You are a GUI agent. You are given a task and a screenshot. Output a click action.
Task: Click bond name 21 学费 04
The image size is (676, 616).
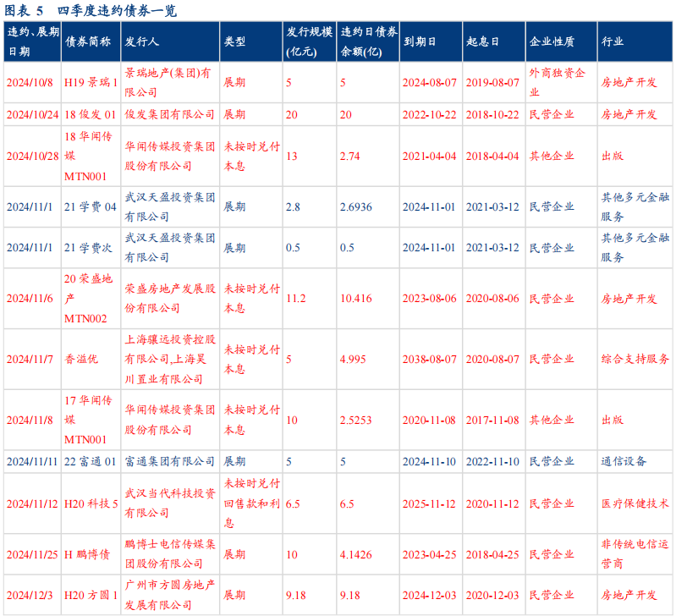(90, 207)
